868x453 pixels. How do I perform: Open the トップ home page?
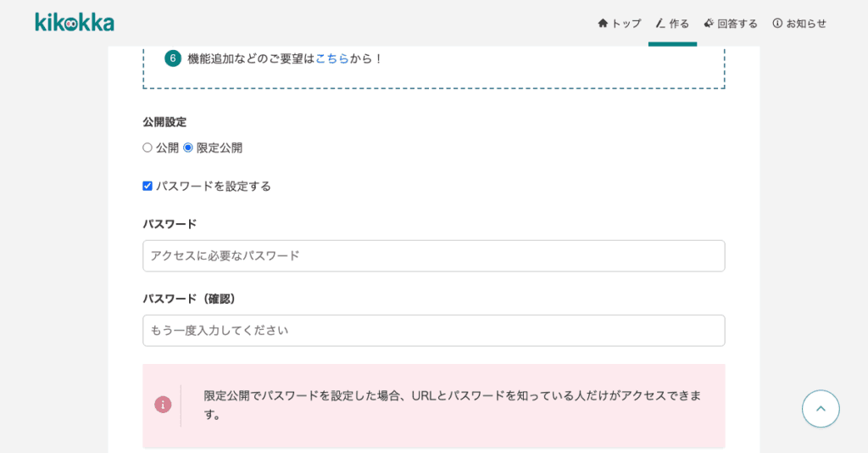620,23
